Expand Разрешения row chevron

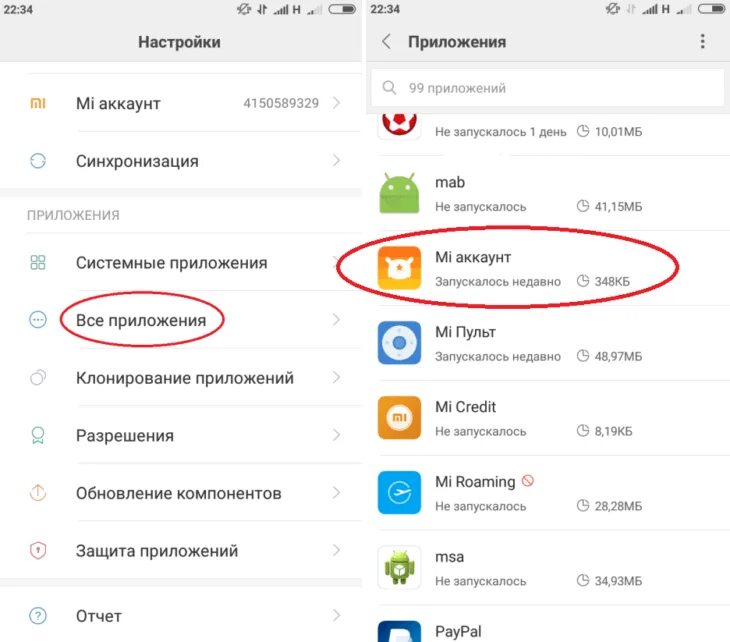click(x=336, y=435)
